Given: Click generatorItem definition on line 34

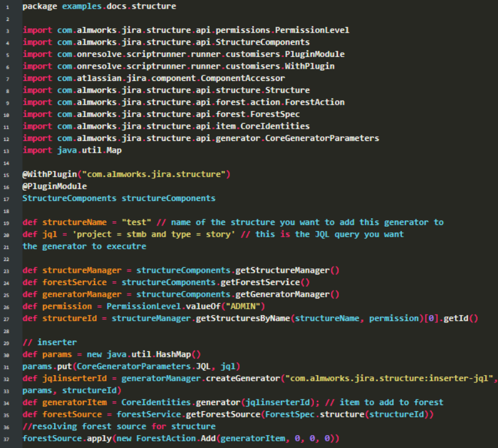Looking at the screenshot, I should click(x=74, y=403).
